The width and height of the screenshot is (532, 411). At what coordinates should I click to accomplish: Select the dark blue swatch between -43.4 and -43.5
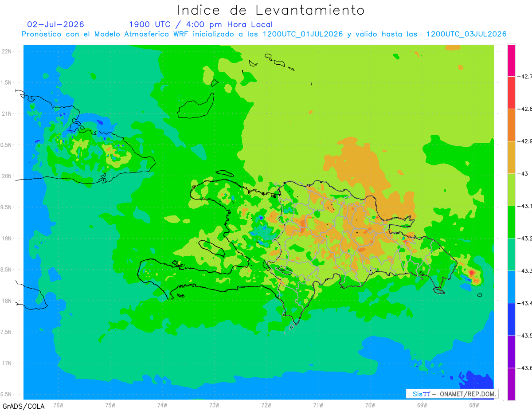tap(511, 319)
